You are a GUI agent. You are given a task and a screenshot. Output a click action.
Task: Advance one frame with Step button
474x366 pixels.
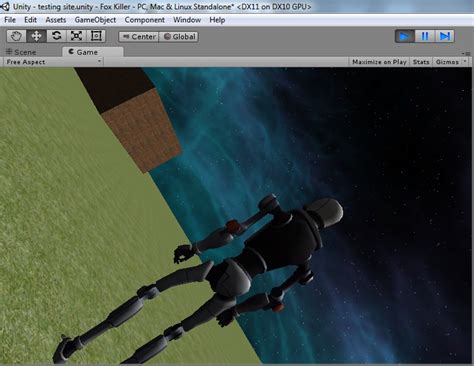(445, 36)
